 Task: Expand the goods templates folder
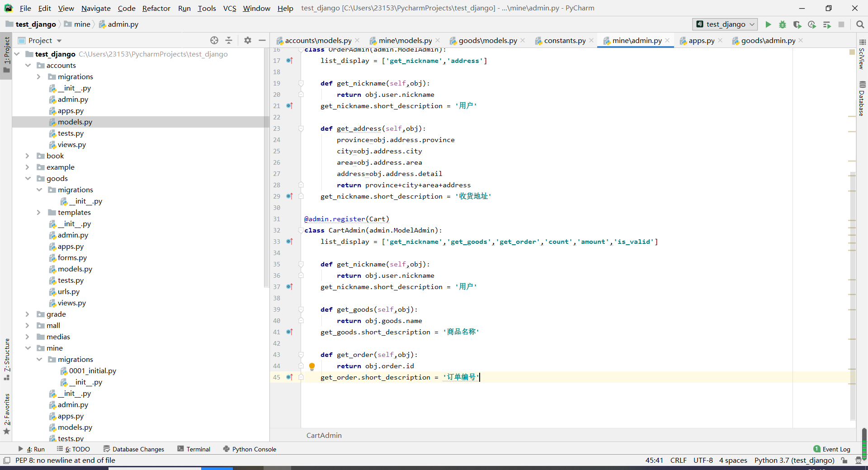coord(39,213)
